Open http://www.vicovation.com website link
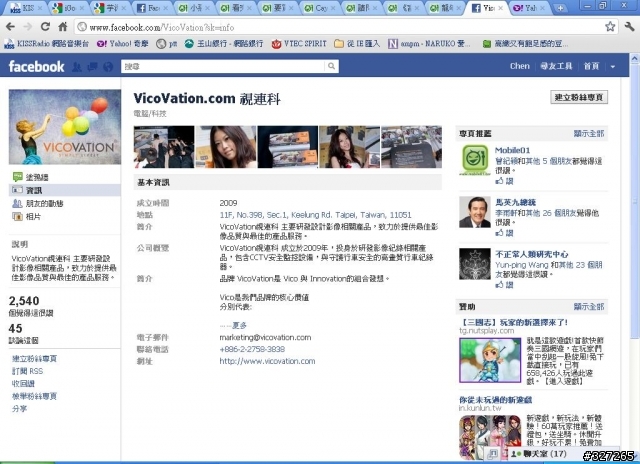The image size is (640, 464). (x=267, y=361)
